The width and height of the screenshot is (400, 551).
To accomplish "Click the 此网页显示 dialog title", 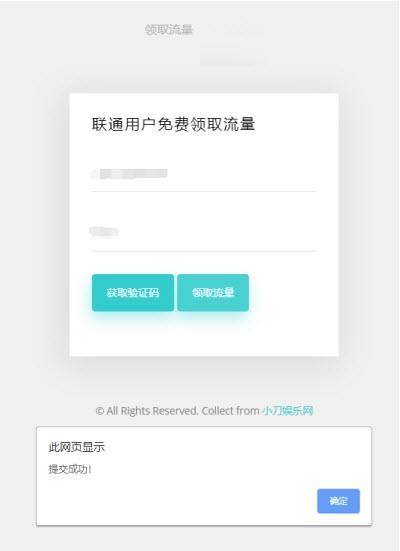I will [x=76, y=447].
